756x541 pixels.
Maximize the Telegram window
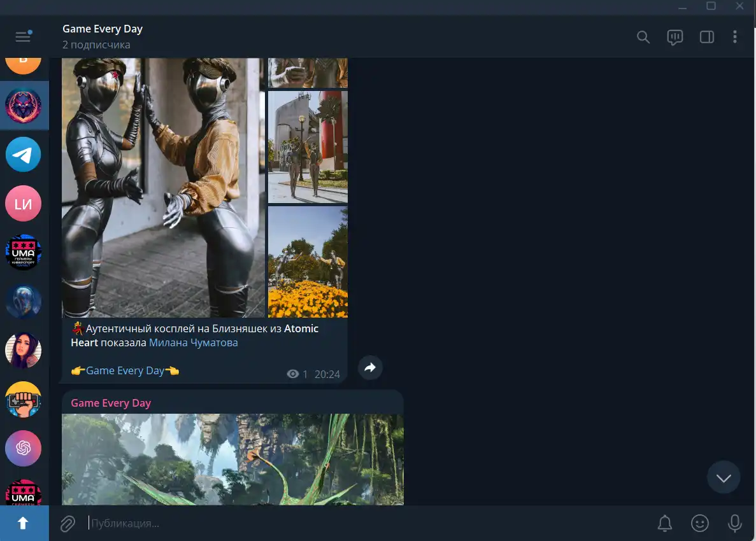pos(711,6)
